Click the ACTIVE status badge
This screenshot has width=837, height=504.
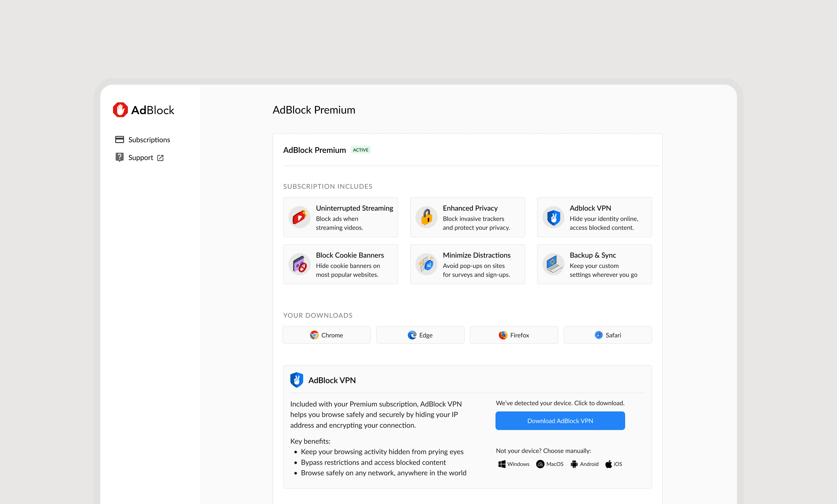[360, 150]
